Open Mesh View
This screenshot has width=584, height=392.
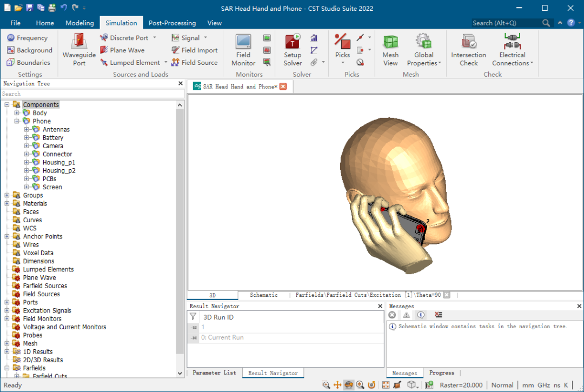coord(390,42)
